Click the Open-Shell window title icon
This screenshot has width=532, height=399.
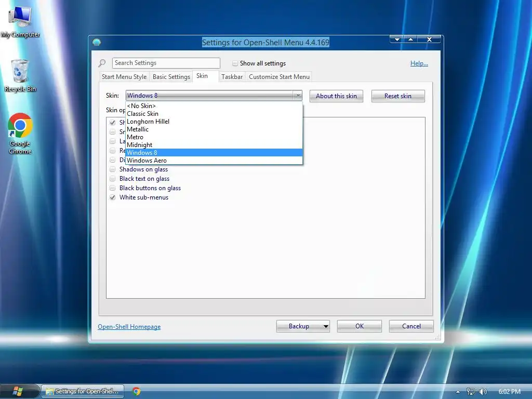pos(97,42)
